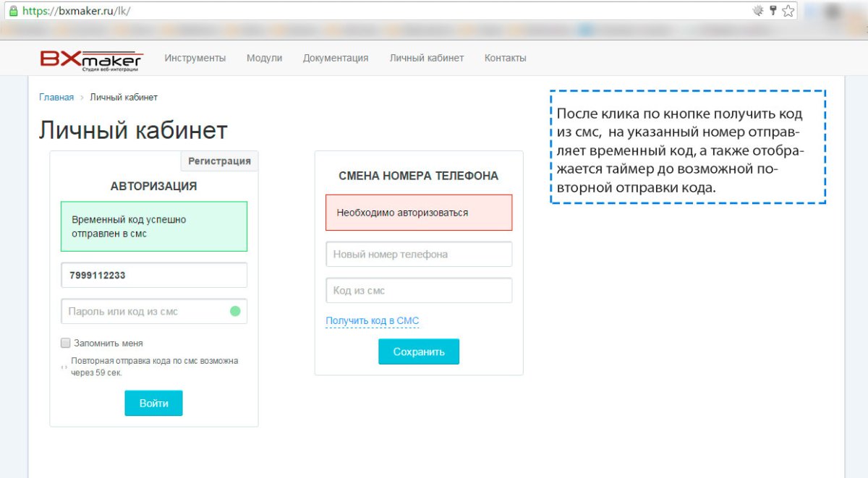Click the green dot in the password field

[x=237, y=310]
